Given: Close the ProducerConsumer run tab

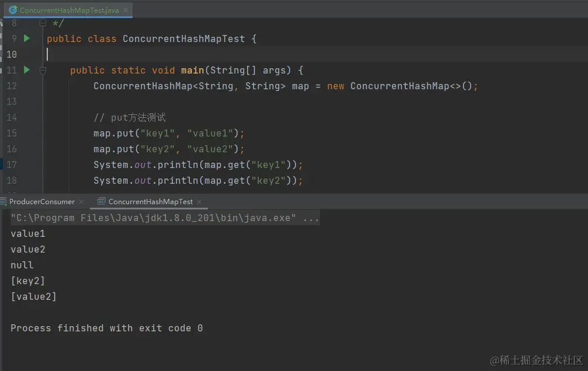Looking at the screenshot, I should click(81, 202).
